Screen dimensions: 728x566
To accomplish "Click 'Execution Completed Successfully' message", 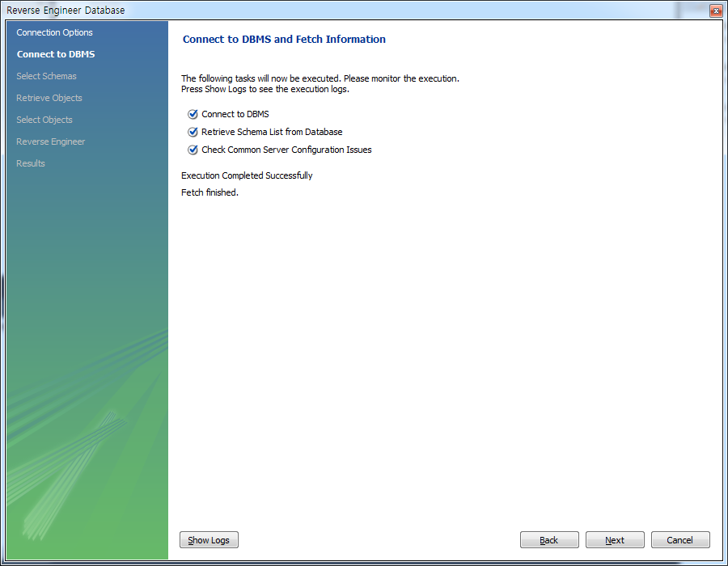I will coord(247,175).
